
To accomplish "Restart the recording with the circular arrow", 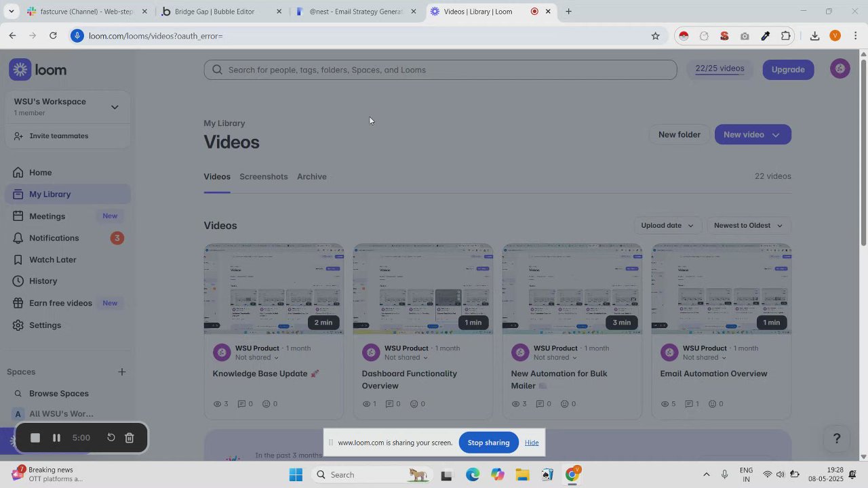I will tap(111, 438).
